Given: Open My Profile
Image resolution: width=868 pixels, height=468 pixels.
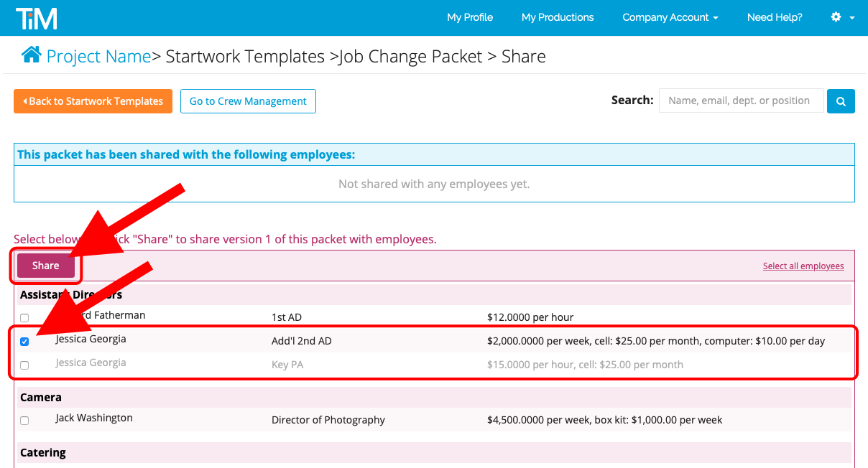Looking at the screenshot, I should click(x=470, y=17).
